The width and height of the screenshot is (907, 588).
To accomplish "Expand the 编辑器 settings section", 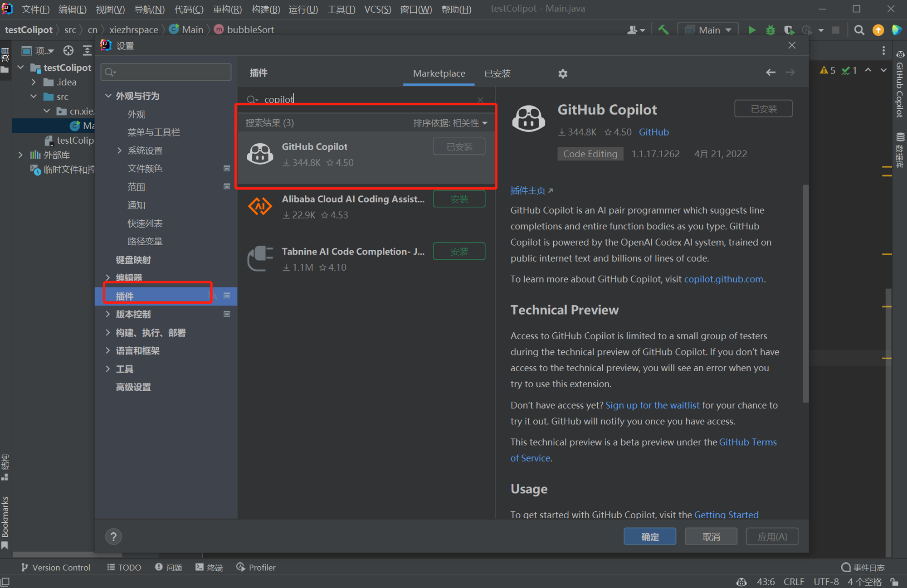I will click(x=108, y=277).
